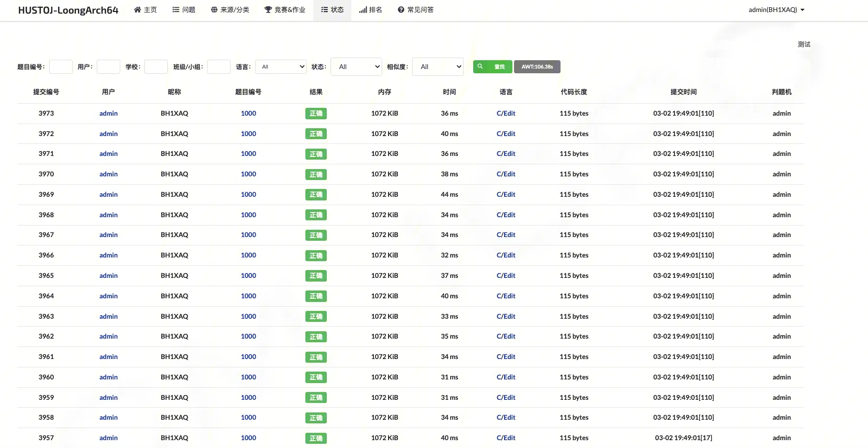Switch to the 状态 status tab
This screenshot has height=448, width=868.
[332, 10]
